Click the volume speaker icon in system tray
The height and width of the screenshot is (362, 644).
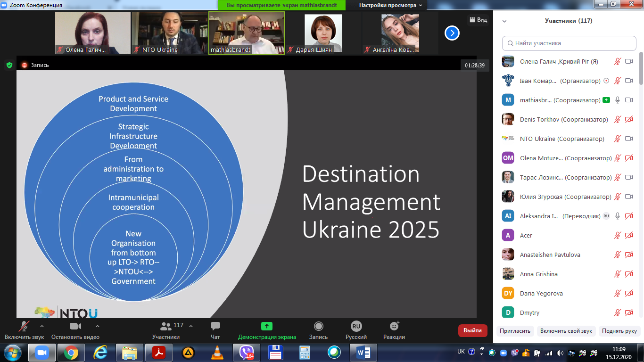[x=559, y=353]
